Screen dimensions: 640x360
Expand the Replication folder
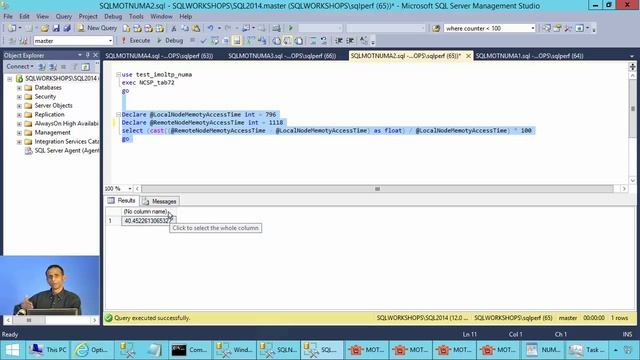click(19, 115)
